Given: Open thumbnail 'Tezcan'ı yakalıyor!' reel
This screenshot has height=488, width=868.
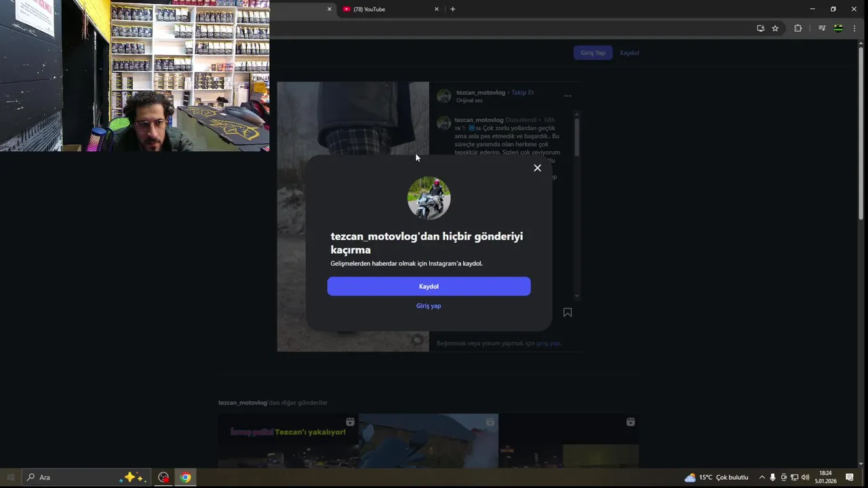Looking at the screenshot, I should point(288,441).
